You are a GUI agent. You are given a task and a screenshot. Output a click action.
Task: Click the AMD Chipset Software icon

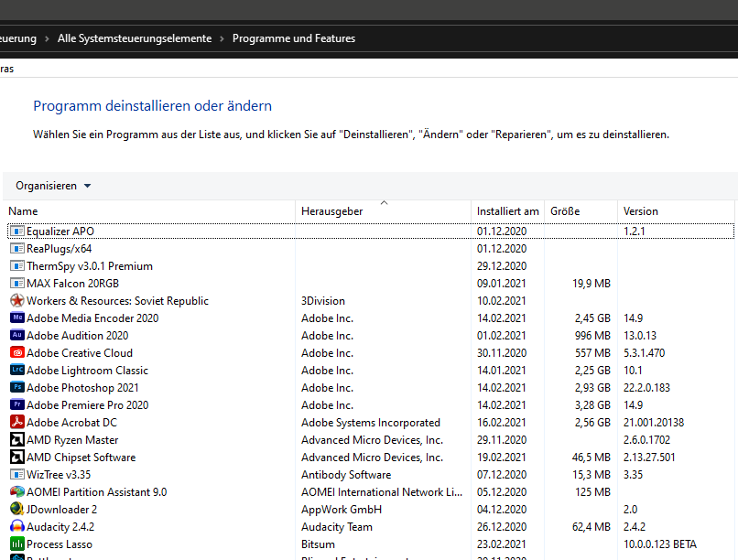pos(17,457)
